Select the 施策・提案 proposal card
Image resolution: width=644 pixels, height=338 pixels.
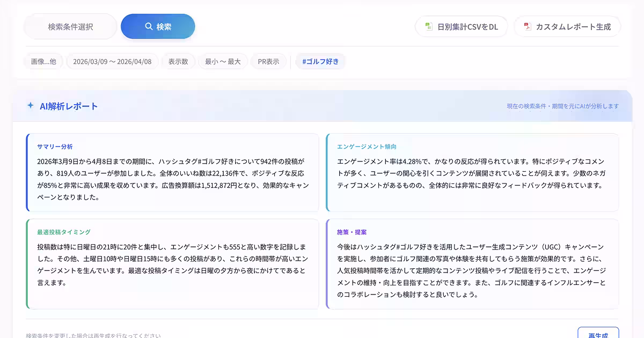(471, 263)
